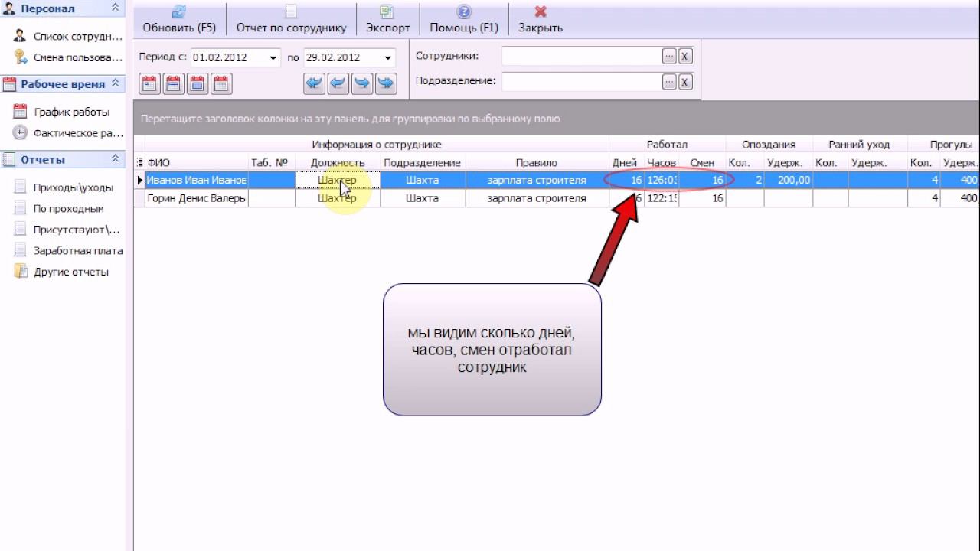The width and height of the screenshot is (980, 551).
Task: Click the double left arrow period button
Action: click(x=315, y=83)
